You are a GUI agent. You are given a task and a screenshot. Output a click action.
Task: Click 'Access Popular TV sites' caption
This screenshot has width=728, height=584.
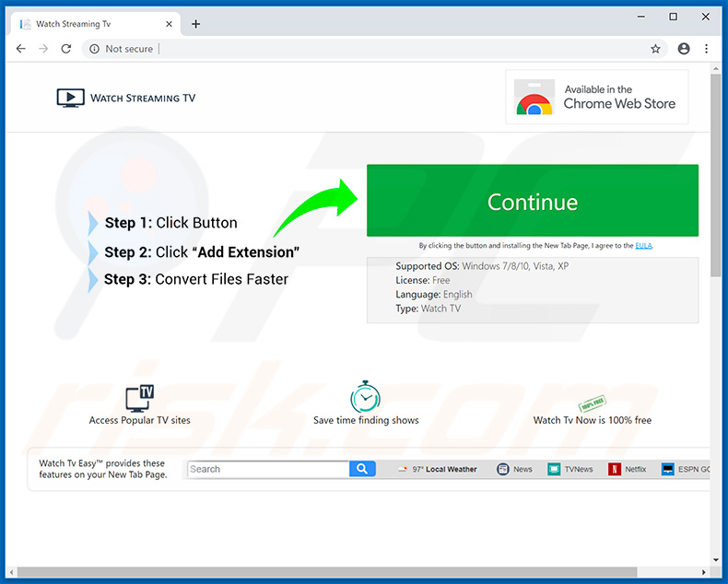coord(140,420)
